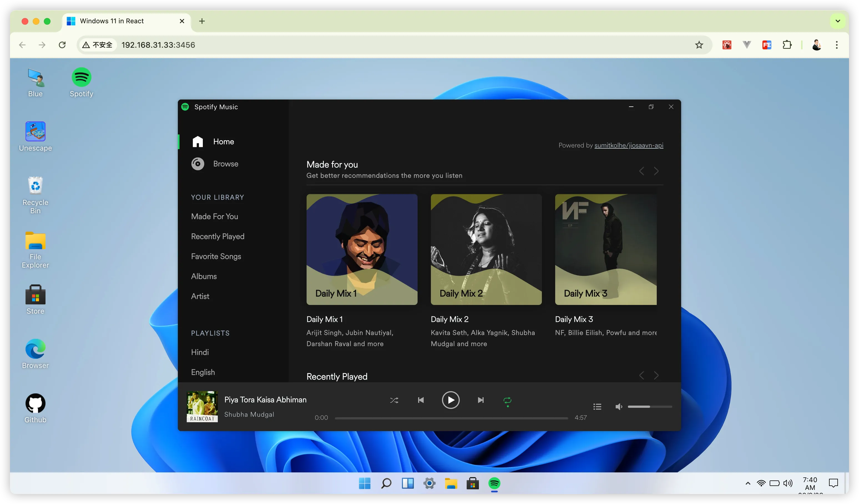The width and height of the screenshot is (859, 504).
Task: Open Albums in the library list
Action: (x=204, y=276)
